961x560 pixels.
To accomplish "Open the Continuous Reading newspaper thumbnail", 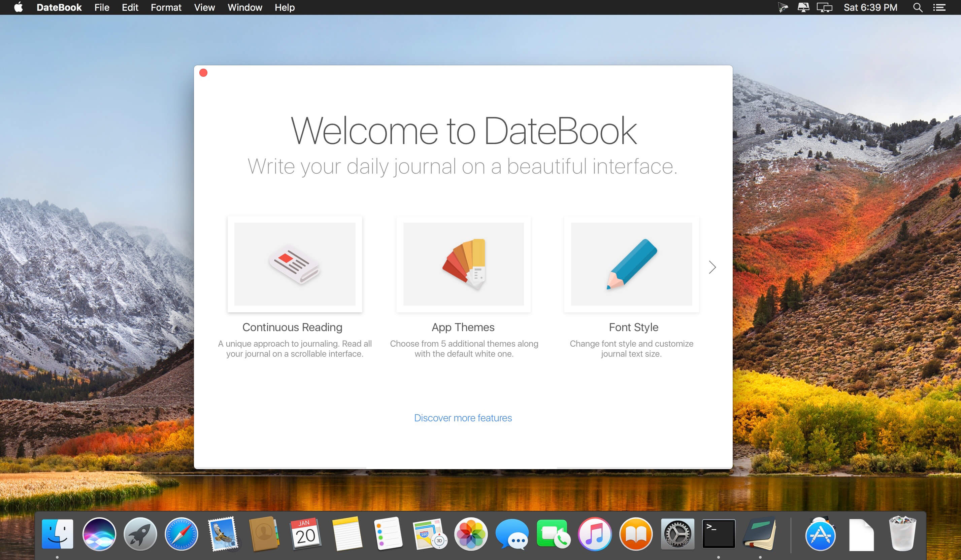I will point(295,264).
